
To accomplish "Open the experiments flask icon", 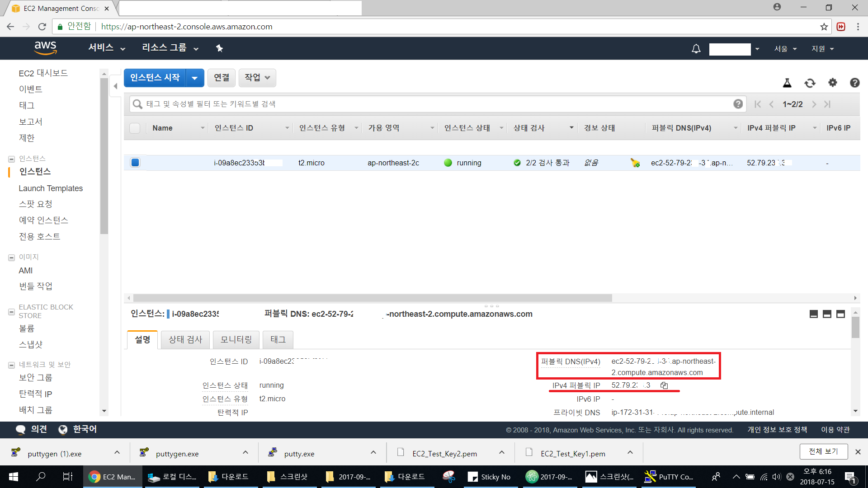I will (x=787, y=83).
